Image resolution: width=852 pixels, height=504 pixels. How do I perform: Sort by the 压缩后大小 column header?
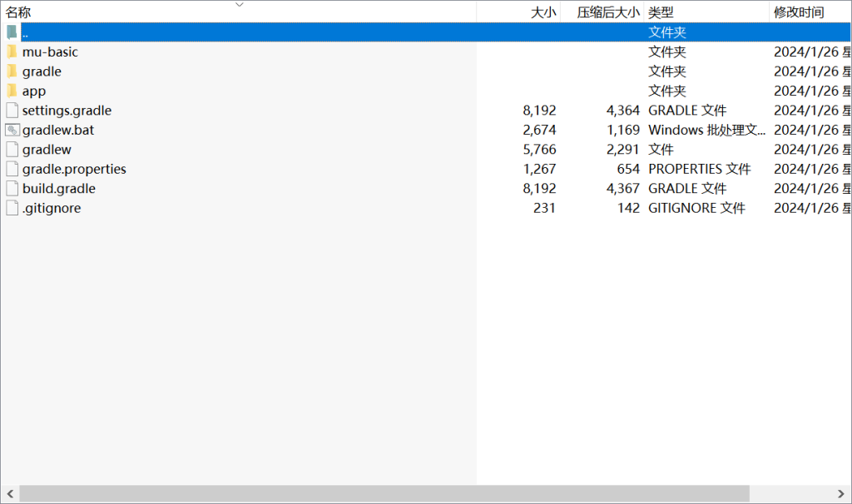tap(608, 12)
